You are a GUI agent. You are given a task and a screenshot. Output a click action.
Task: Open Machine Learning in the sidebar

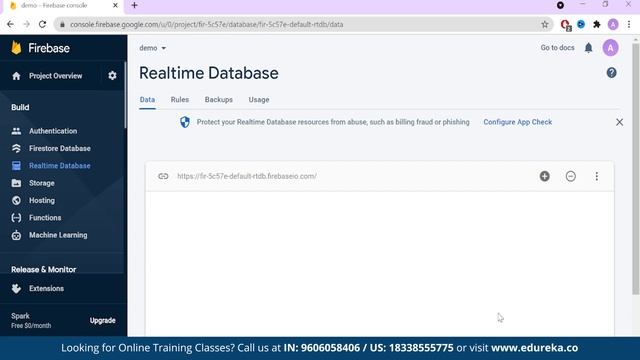click(x=58, y=235)
